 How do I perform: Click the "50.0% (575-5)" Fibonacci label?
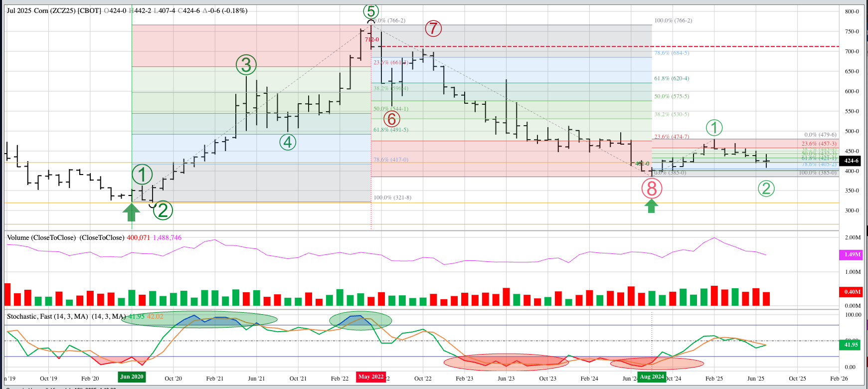coord(672,96)
